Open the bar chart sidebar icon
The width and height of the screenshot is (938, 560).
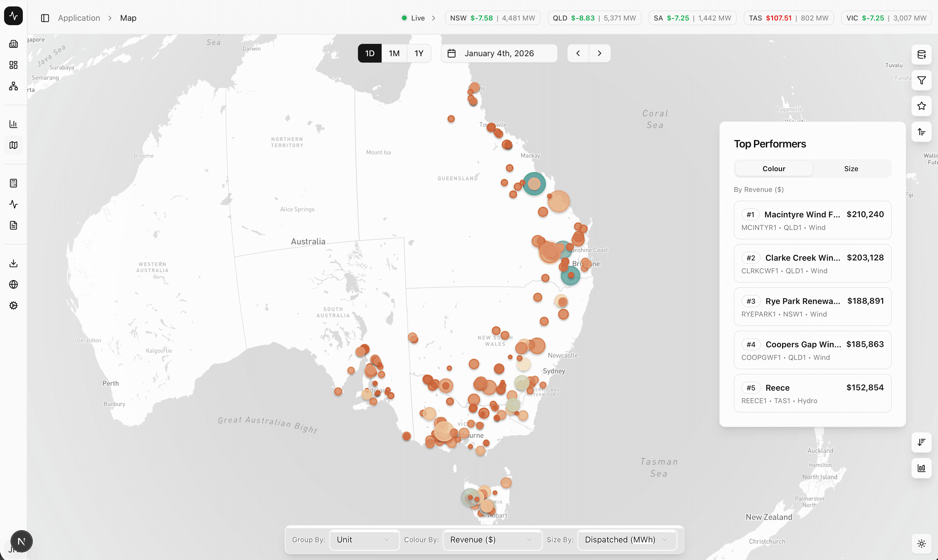click(13, 124)
